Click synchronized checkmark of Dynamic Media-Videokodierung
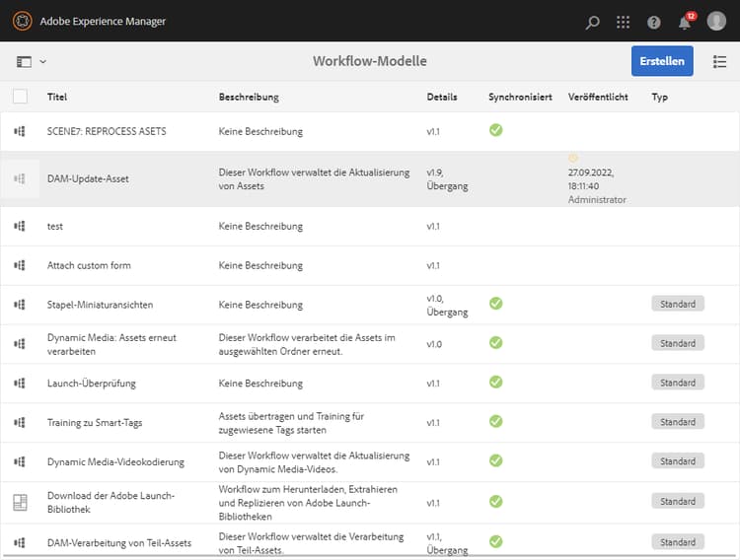 (495, 460)
